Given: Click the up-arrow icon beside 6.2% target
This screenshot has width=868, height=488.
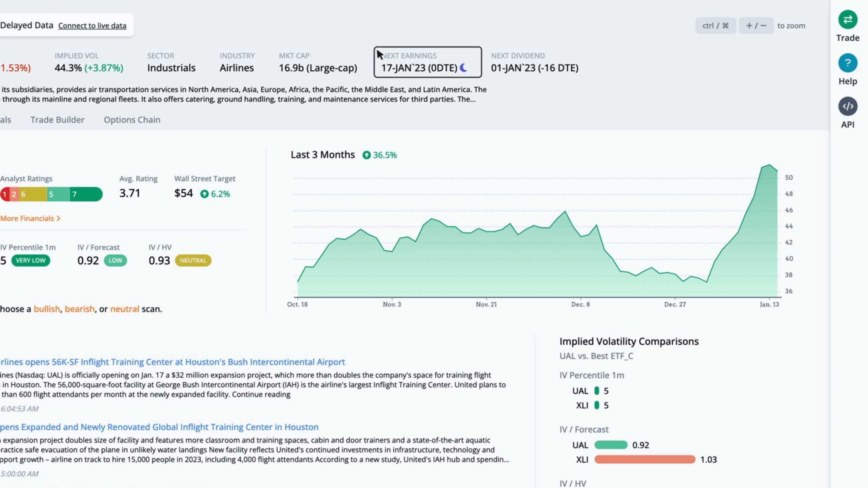Looking at the screenshot, I should [x=204, y=194].
